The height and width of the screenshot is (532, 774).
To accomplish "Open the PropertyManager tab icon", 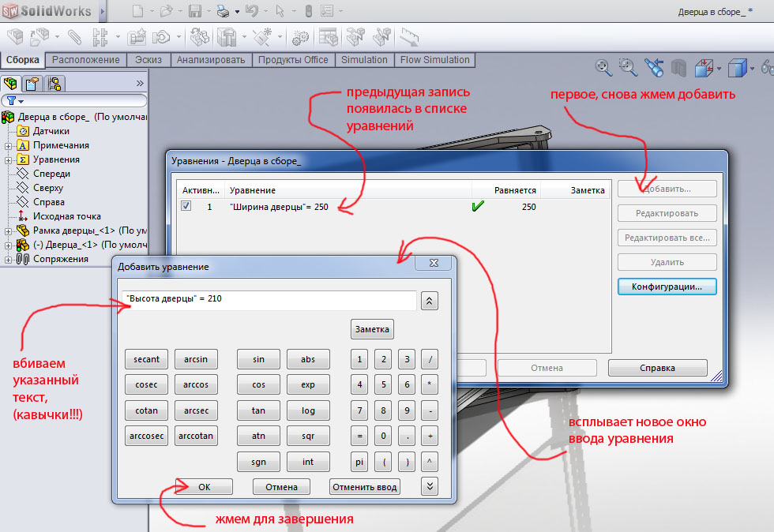I will click(32, 84).
